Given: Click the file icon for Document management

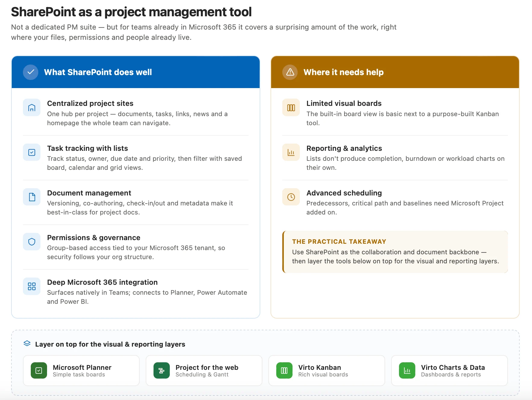Looking at the screenshot, I should [32, 197].
